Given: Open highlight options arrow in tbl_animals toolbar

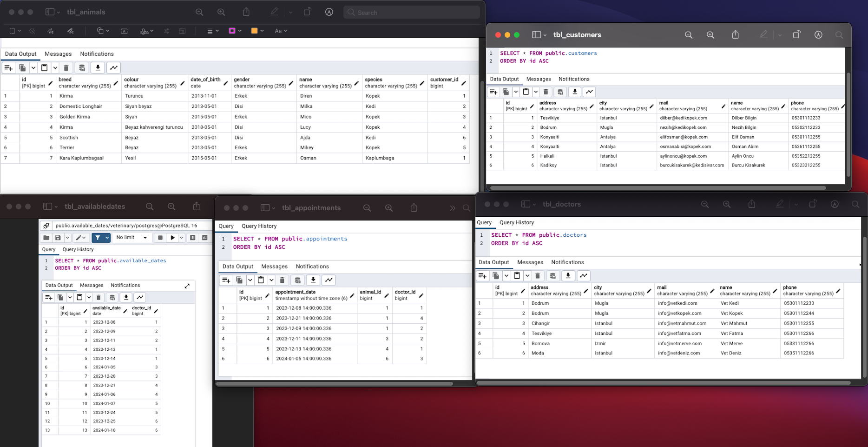Looking at the screenshot, I should (290, 12).
